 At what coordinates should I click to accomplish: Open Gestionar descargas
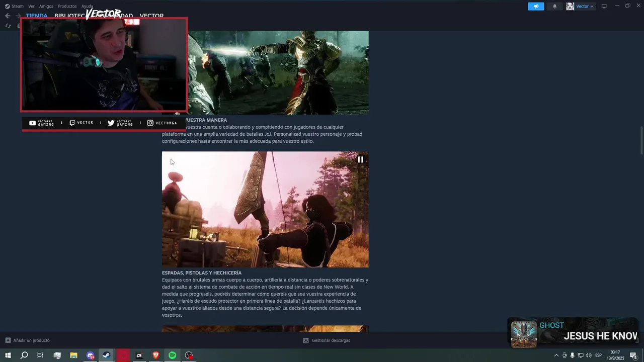click(327, 340)
